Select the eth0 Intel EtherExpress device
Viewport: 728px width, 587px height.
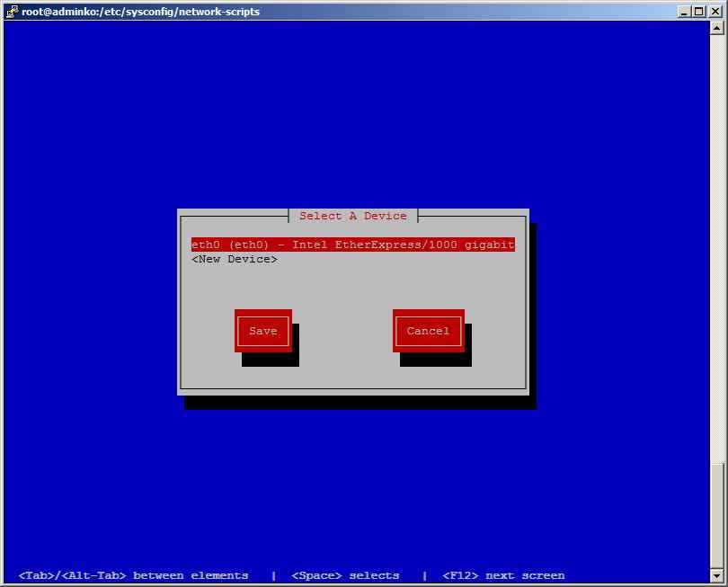[352, 245]
